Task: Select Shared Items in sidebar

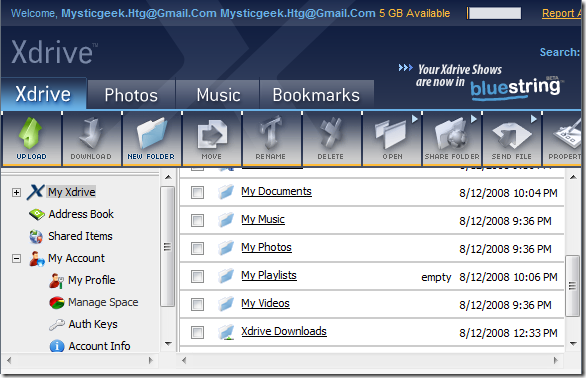Action: point(80,236)
